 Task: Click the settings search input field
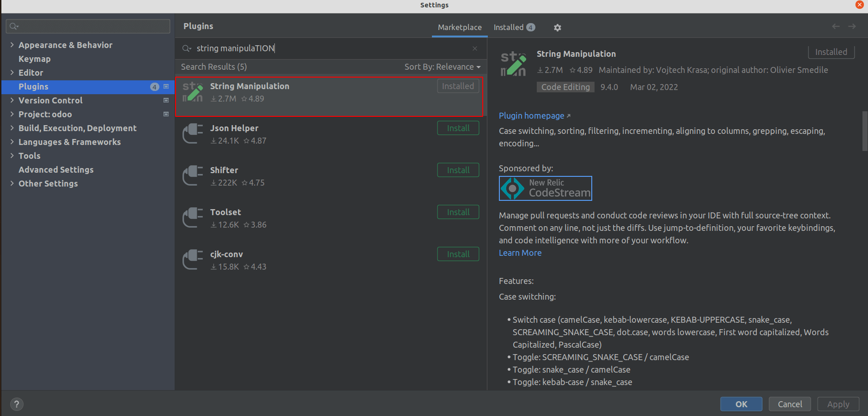tap(88, 26)
